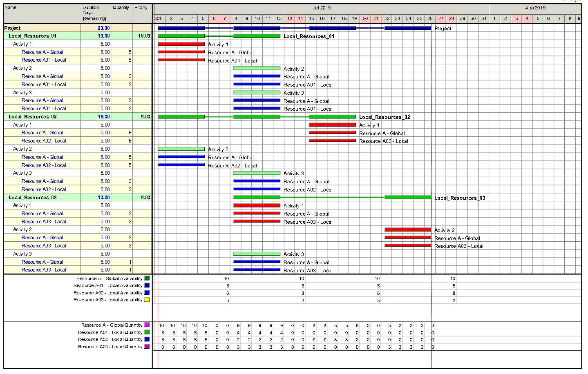Click 'Local_Resources_03' bar label in Gantt chart
This screenshot has height=374, width=588.
460,198
